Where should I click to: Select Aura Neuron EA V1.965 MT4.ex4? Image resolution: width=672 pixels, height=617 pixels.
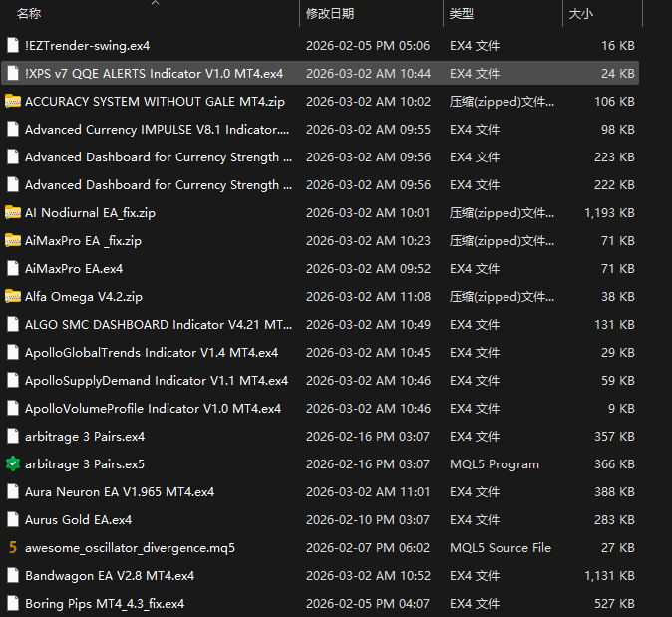click(x=119, y=491)
